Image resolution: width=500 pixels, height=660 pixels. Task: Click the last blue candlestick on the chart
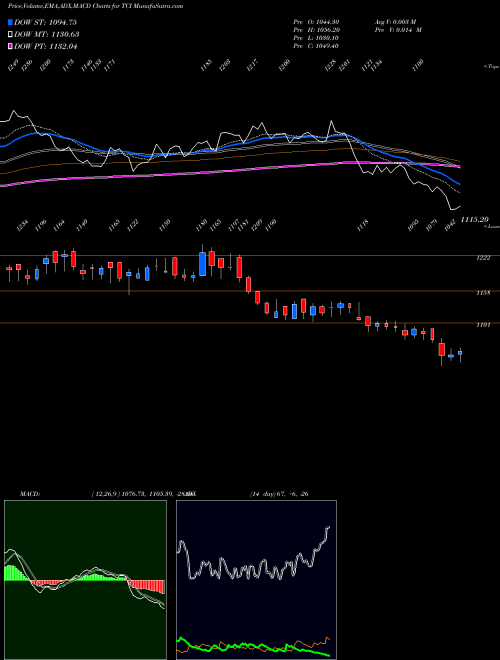[460, 353]
